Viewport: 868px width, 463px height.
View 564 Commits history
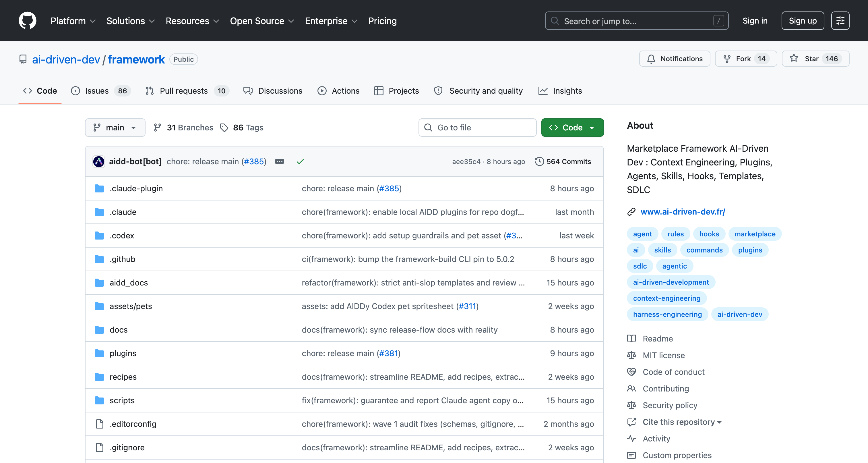click(x=563, y=161)
